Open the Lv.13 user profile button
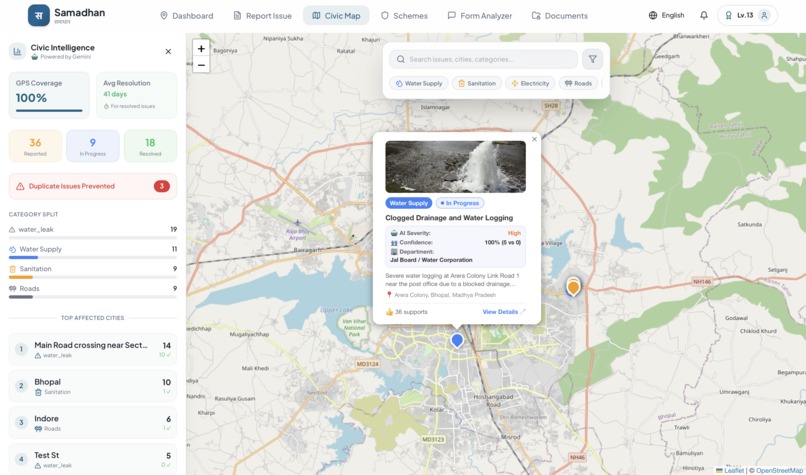This screenshot has height=475, width=806. pyautogui.click(x=747, y=15)
